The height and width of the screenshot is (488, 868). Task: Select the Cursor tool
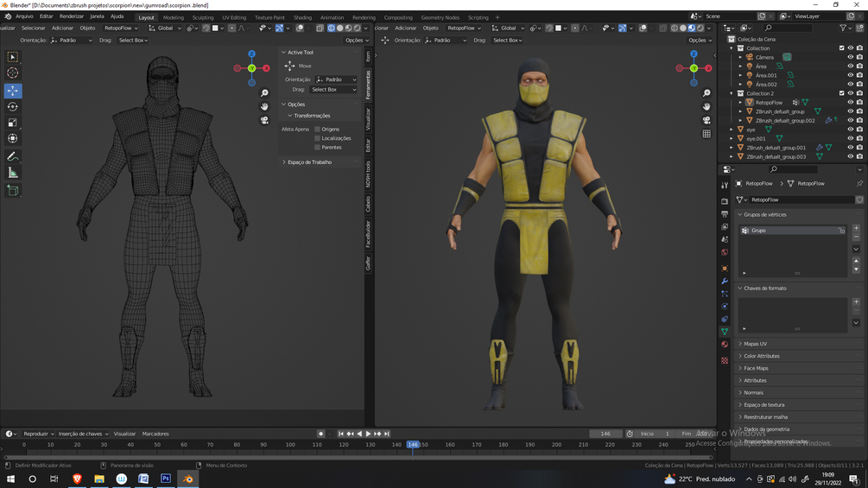(x=13, y=73)
